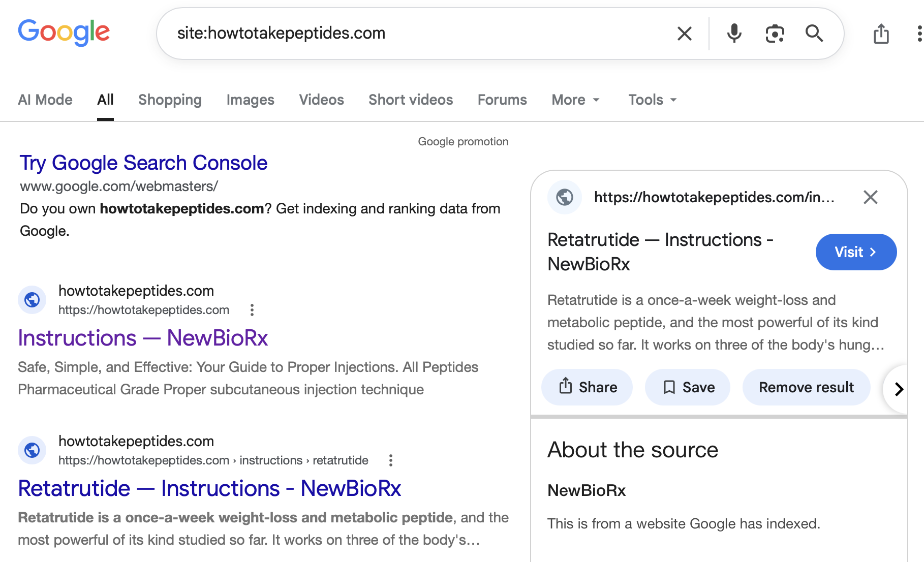Expand the More dropdown
This screenshot has width=924, height=562.
(x=576, y=100)
